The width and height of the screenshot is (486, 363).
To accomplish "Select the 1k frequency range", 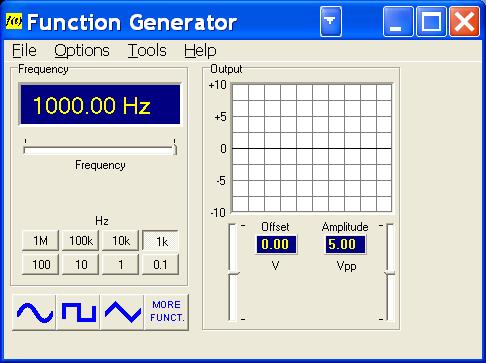I will click(160, 240).
